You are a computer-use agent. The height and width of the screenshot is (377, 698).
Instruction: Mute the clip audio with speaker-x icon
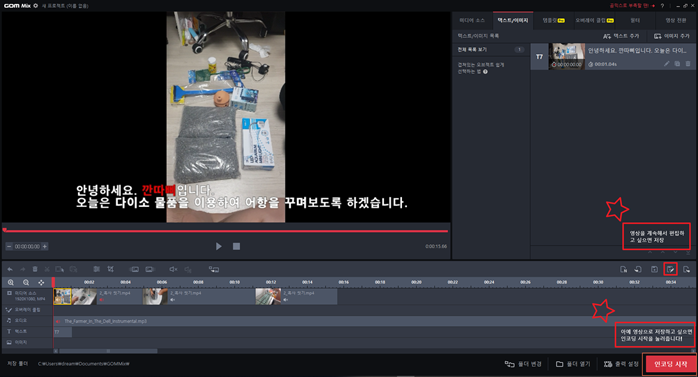point(173,269)
